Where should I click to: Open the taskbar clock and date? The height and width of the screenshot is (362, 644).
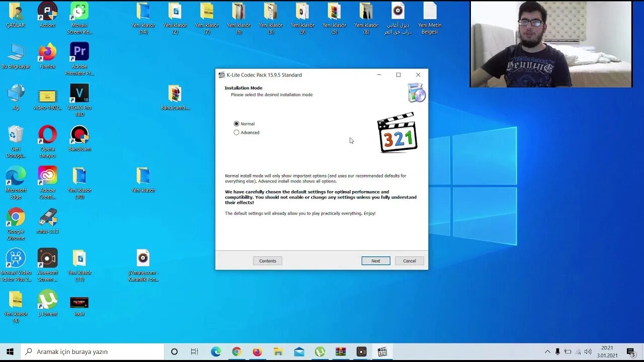607,351
